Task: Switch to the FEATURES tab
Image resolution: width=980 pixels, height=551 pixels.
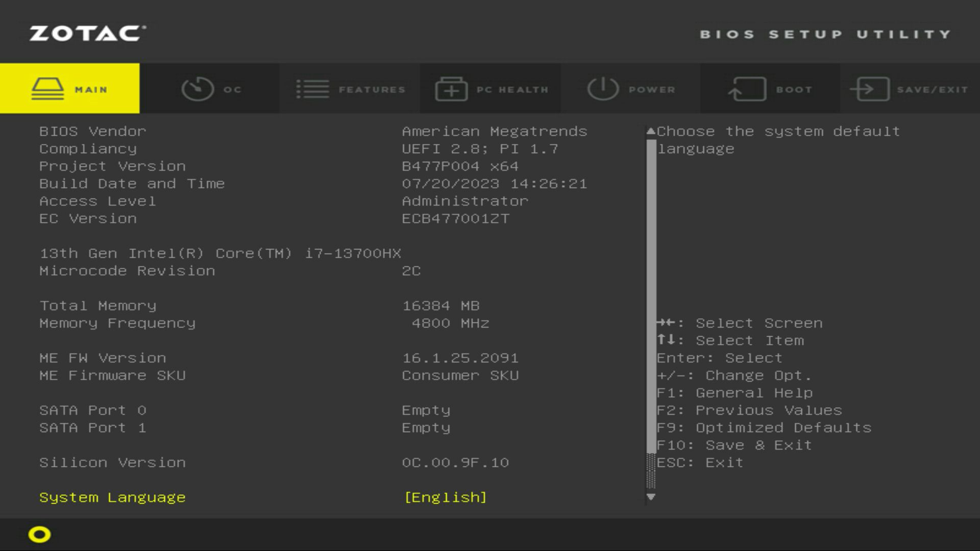Action: 372,90
